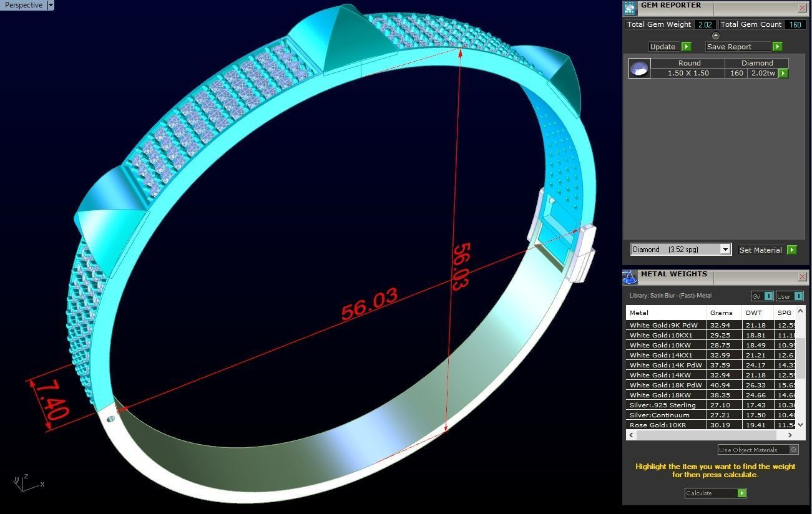The width and height of the screenshot is (812, 514).
Task: Click the Round shape cell
Action: (x=688, y=63)
